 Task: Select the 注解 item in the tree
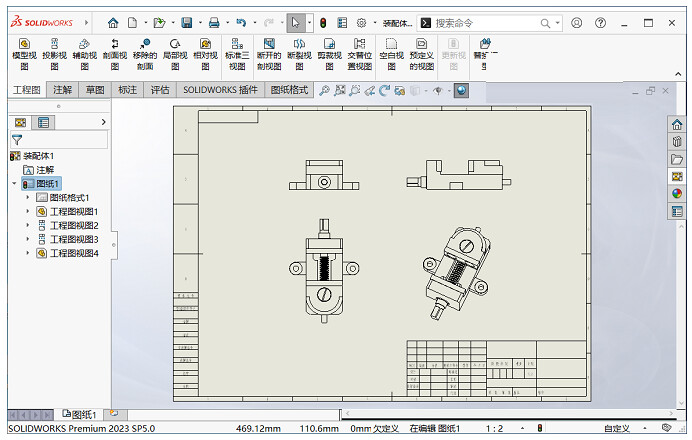pos(45,170)
